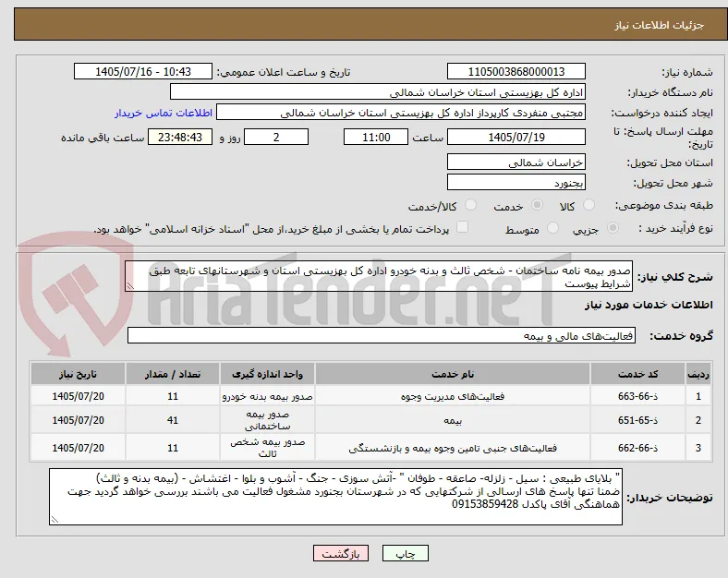The height and width of the screenshot is (578, 728).
Task: Click service code ذ-66-663 cell
Action: pos(638,396)
